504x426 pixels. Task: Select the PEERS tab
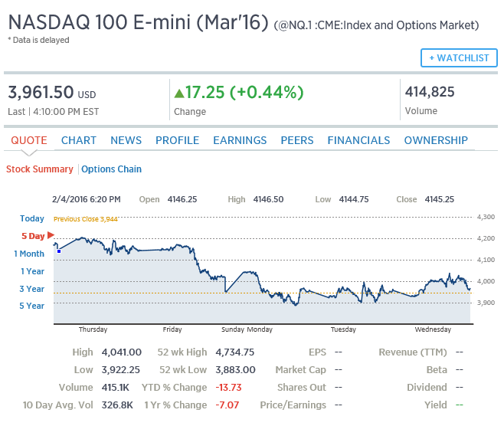297,140
